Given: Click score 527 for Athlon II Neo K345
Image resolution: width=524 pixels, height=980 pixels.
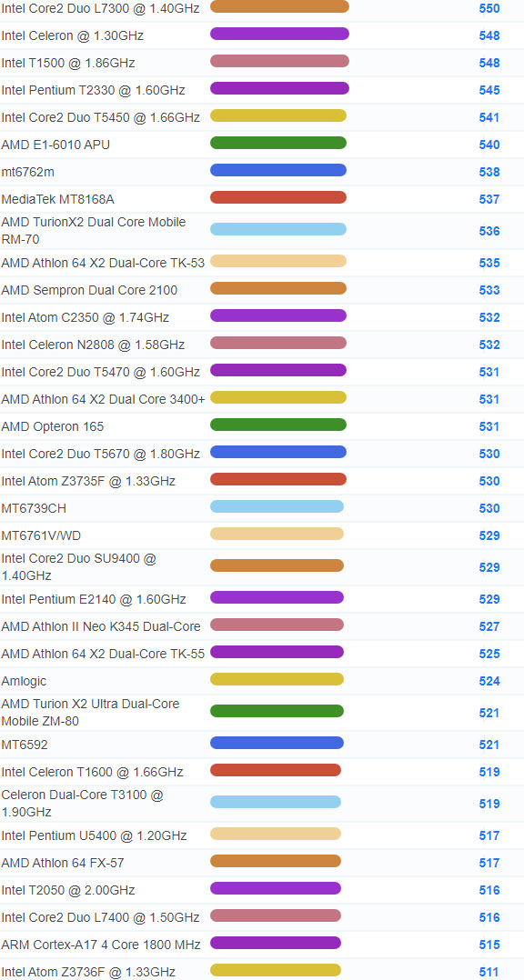Looking at the screenshot, I should pyautogui.click(x=489, y=626).
